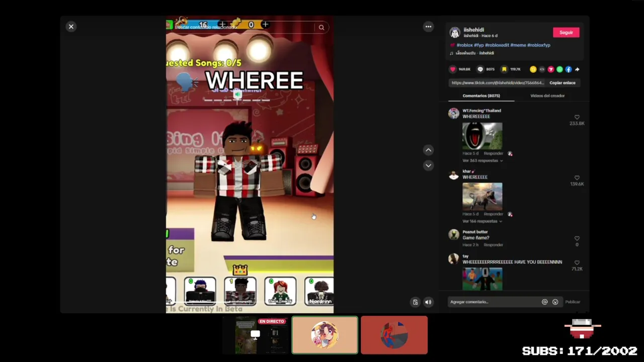Open the #meme hashtag
644x362 pixels.
[518, 45]
